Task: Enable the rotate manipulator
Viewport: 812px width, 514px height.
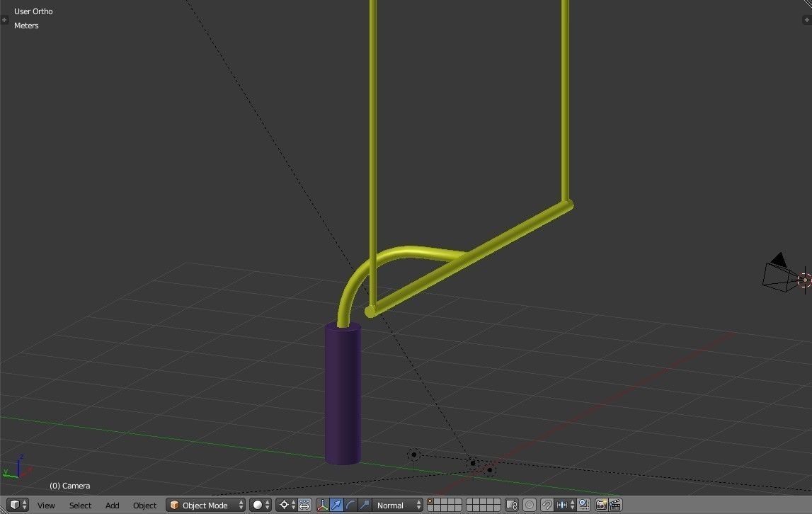Action: click(x=350, y=505)
